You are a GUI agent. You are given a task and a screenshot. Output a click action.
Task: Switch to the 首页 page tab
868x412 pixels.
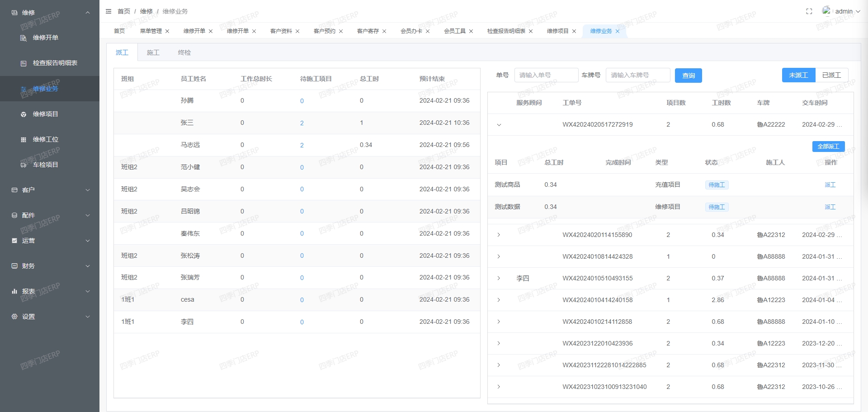click(x=119, y=31)
